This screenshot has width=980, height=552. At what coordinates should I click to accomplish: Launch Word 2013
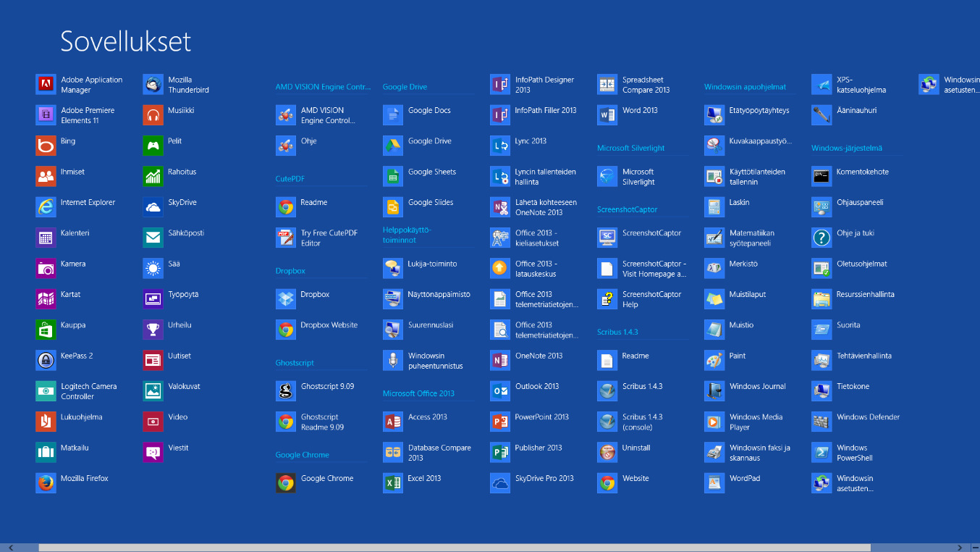pyautogui.click(x=628, y=115)
